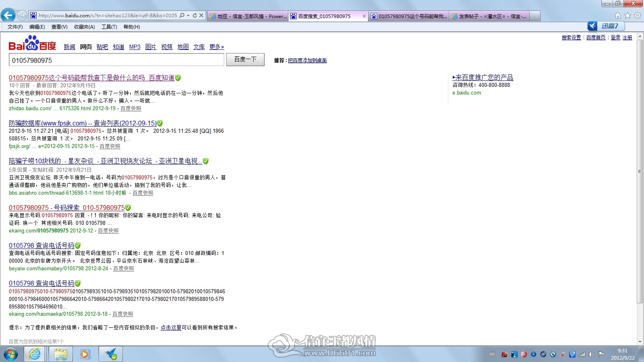This screenshot has height=362, width=644.
Task: Stop loading with the address bar X
Action: [x=201, y=15]
